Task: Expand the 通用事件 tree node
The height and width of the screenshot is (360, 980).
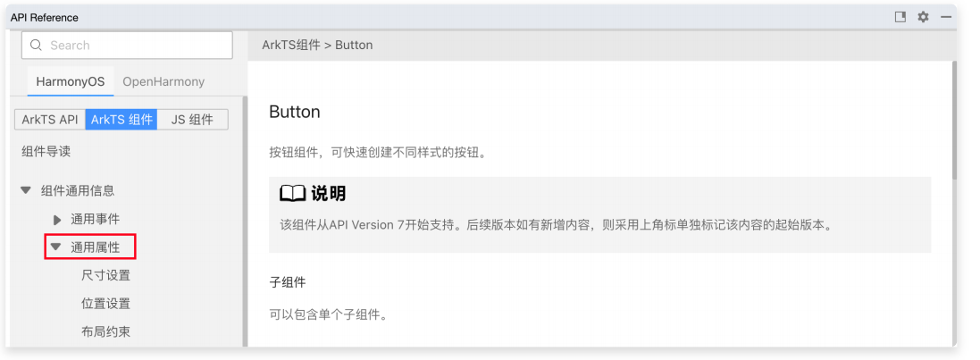Action: 57,219
